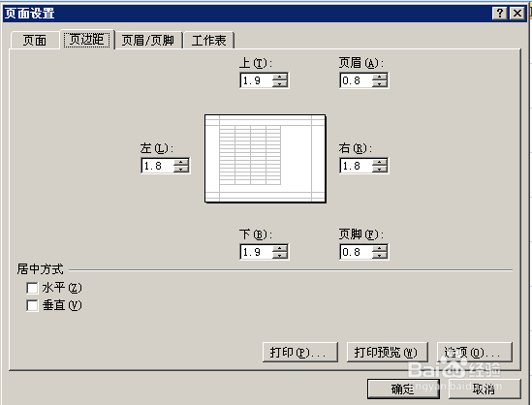The image size is (532, 405).
Task: Decrease the 页脚(F) footer value
Action: [x=380, y=256]
